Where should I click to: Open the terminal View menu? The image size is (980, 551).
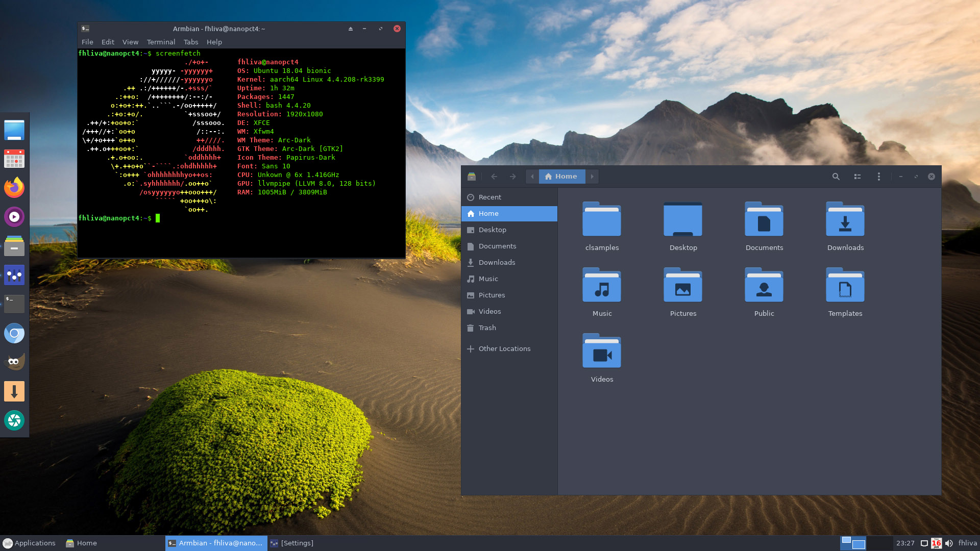point(130,42)
